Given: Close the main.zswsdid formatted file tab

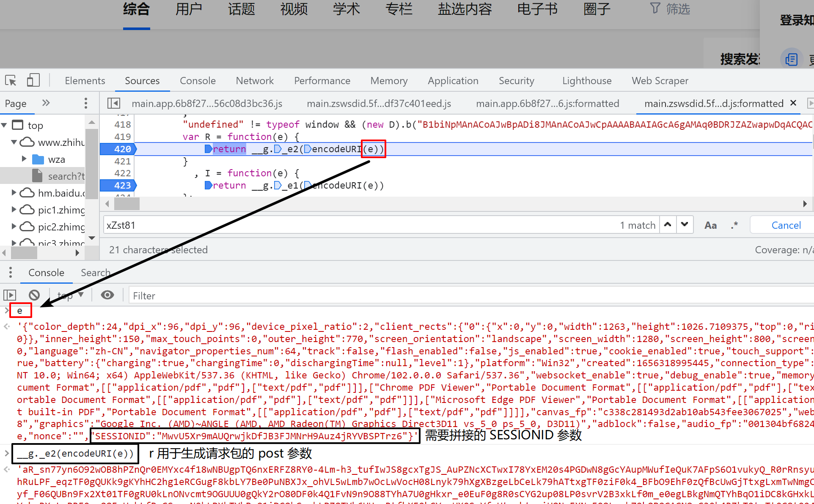Looking at the screenshot, I should 793,103.
